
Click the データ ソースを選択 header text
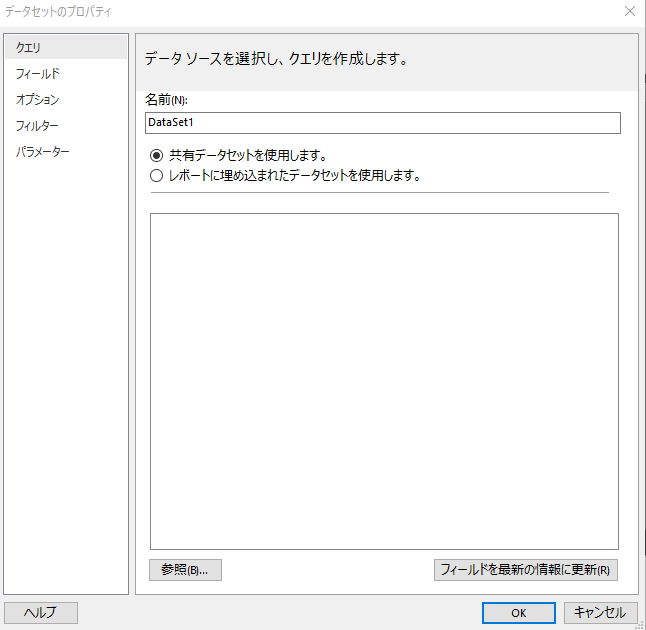click(276, 59)
